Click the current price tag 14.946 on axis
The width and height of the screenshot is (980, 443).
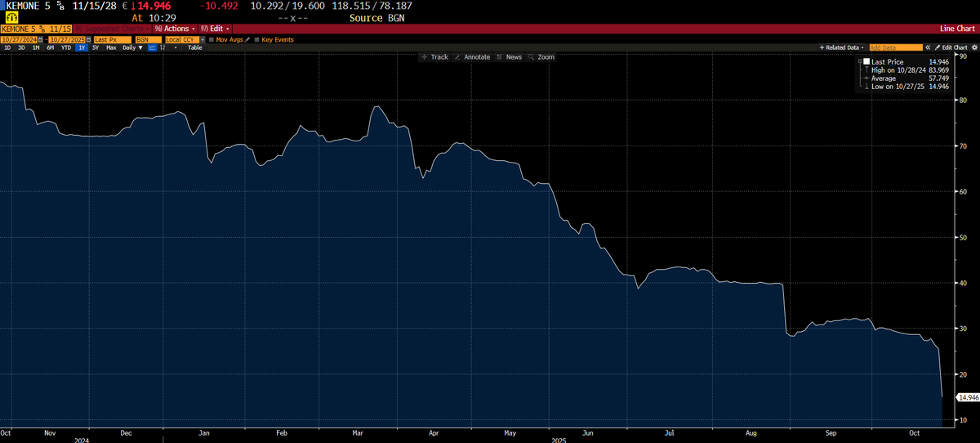point(967,397)
